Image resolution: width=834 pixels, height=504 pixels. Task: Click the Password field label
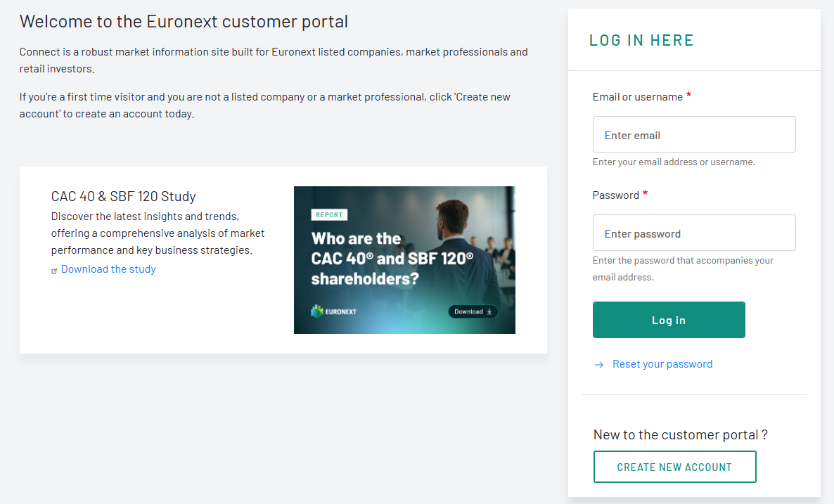pyautogui.click(x=615, y=195)
